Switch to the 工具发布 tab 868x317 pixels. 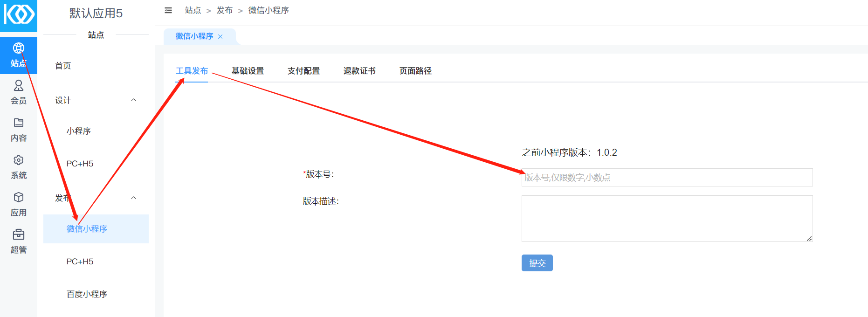point(192,71)
